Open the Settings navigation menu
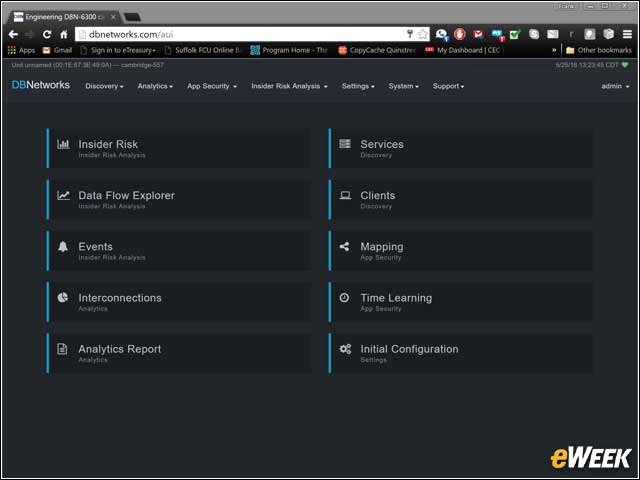This screenshot has width=640, height=480. pyautogui.click(x=358, y=86)
